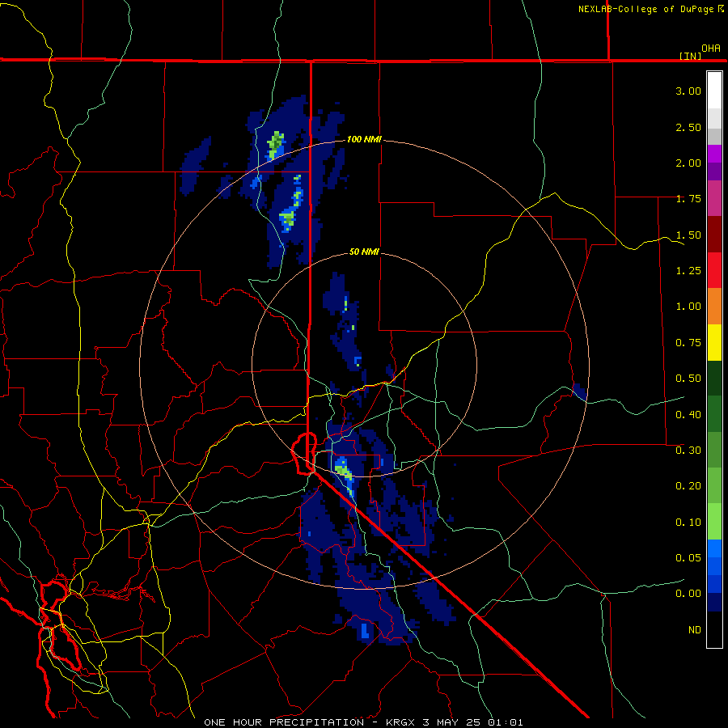Click the yellow swatch beside 0.75
Image resolution: width=728 pixels, height=728 pixels.
(x=714, y=342)
